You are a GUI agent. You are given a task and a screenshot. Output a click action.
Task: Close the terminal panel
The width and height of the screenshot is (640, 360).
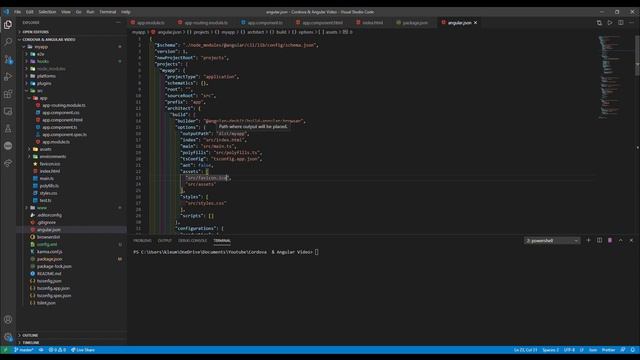631,240
